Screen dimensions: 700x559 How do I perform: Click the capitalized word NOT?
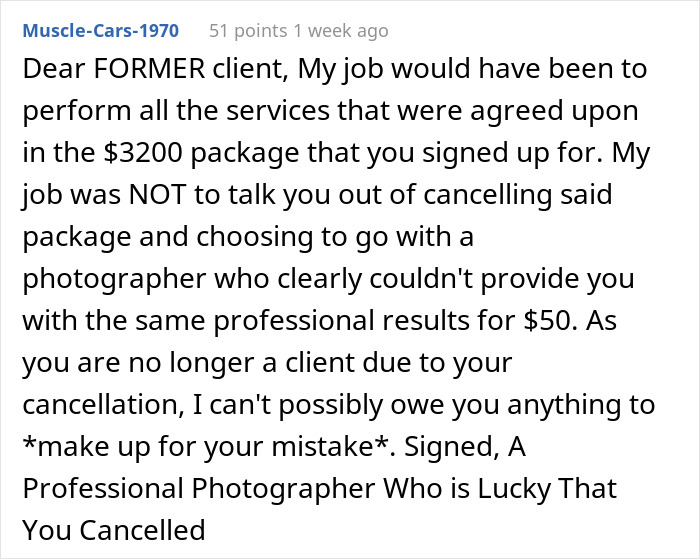tap(157, 194)
